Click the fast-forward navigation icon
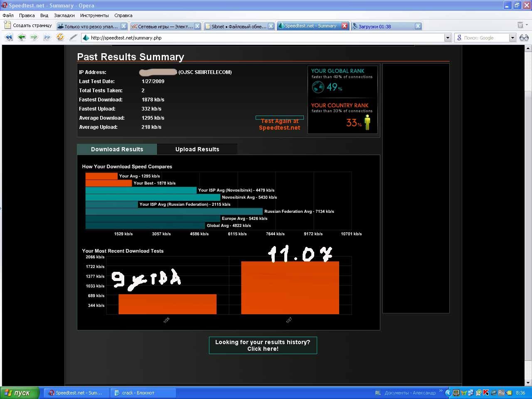 pos(47,37)
